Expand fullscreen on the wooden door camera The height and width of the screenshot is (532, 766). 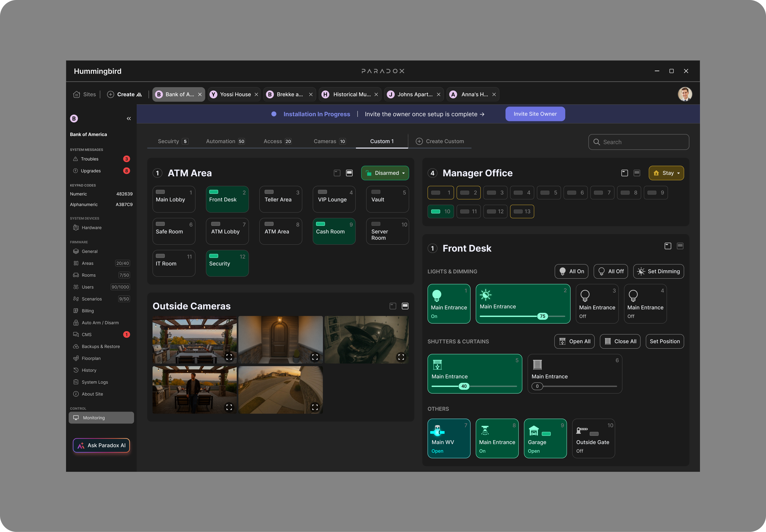(315, 357)
